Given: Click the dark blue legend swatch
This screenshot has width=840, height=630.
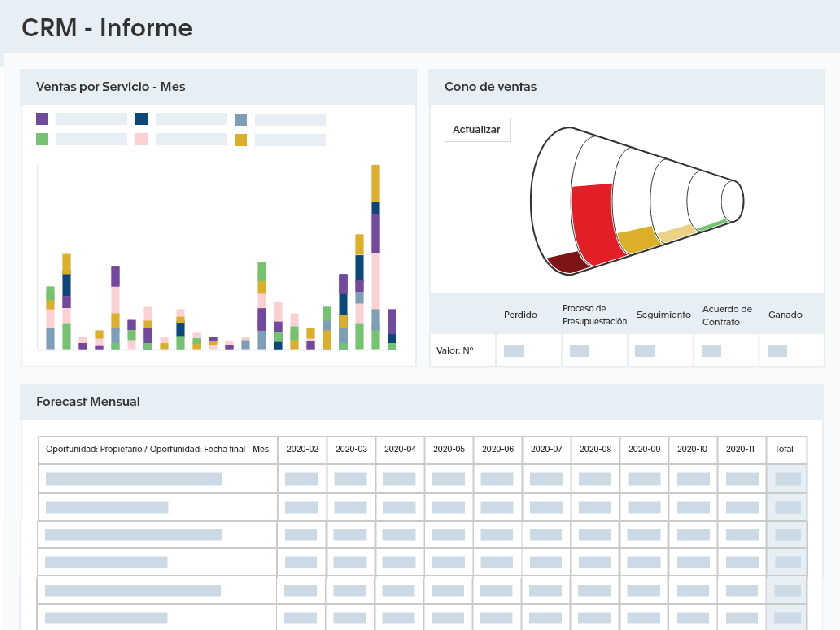Looking at the screenshot, I should 141,119.
